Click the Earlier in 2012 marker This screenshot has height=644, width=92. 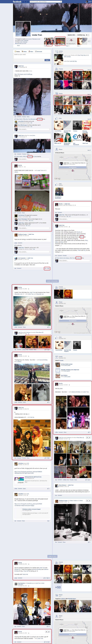[x=52, y=556]
